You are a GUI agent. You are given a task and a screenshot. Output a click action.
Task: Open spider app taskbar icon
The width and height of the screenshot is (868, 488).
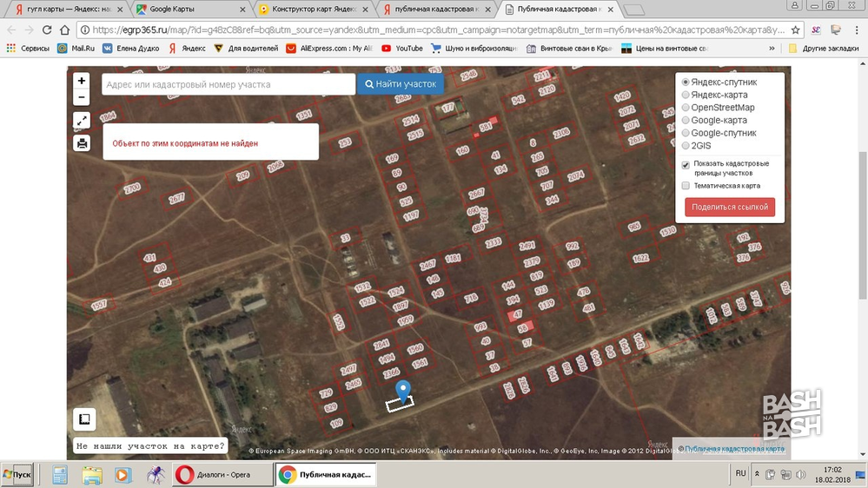click(x=156, y=475)
